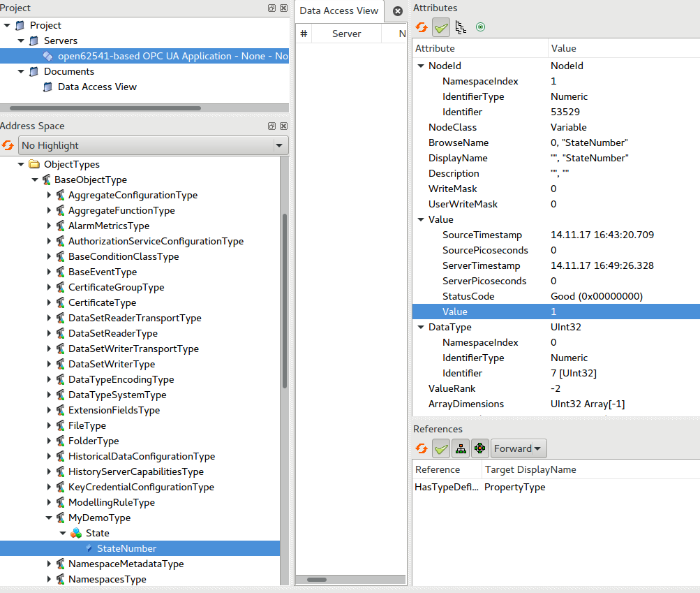
Task: Switch to the Data Access View tab
Action: (x=339, y=10)
